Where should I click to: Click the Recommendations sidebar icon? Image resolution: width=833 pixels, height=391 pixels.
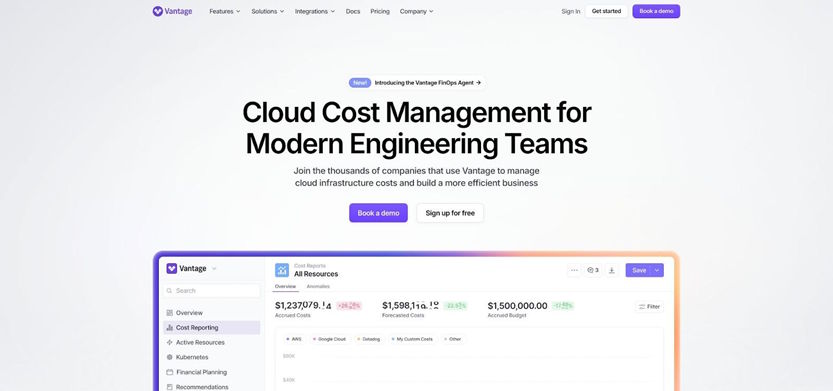pyautogui.click(x=169, y=387)
